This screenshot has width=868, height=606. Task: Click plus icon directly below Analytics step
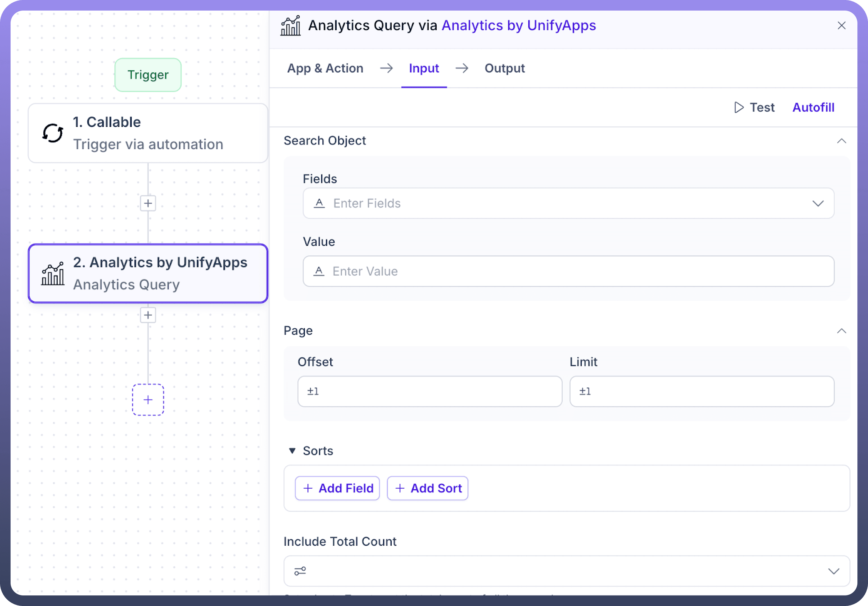[148, 315]
